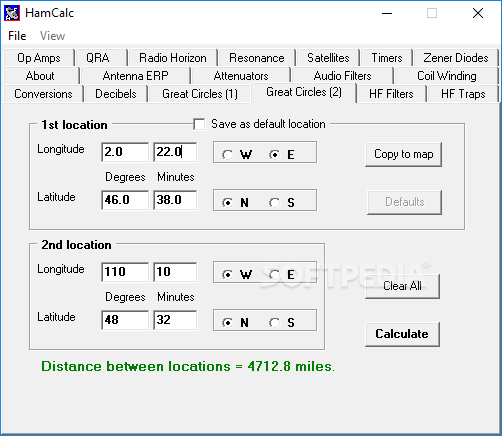502x436 pixels.
Task: Select the Great Circles (2) tab
Action: [x=304, y=92]
